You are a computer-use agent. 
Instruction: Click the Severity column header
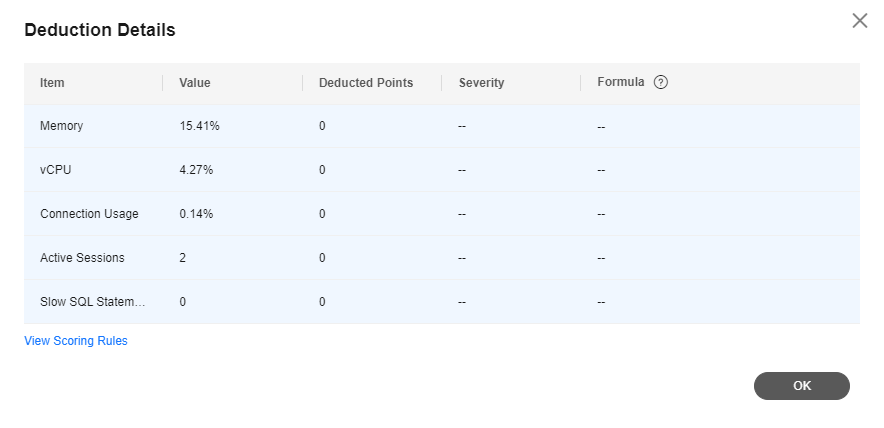(481, 83)
